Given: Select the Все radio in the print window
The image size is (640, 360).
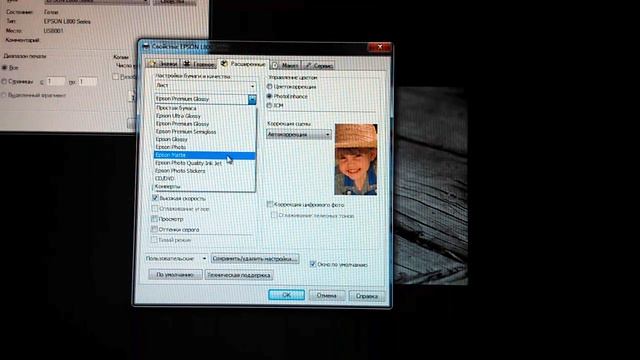Looking at the screenshot, I should 5,68.
